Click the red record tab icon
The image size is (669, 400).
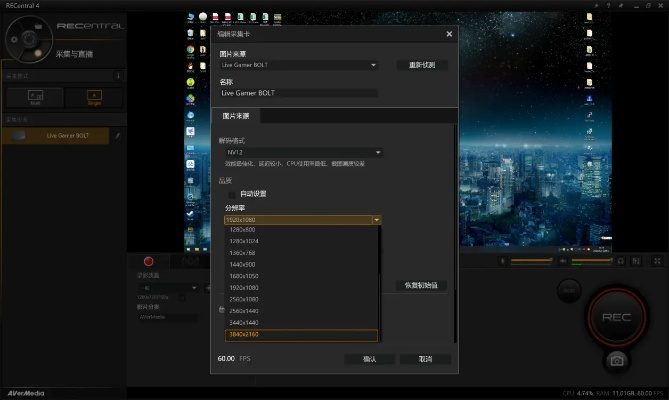click(x=148, y=261)
